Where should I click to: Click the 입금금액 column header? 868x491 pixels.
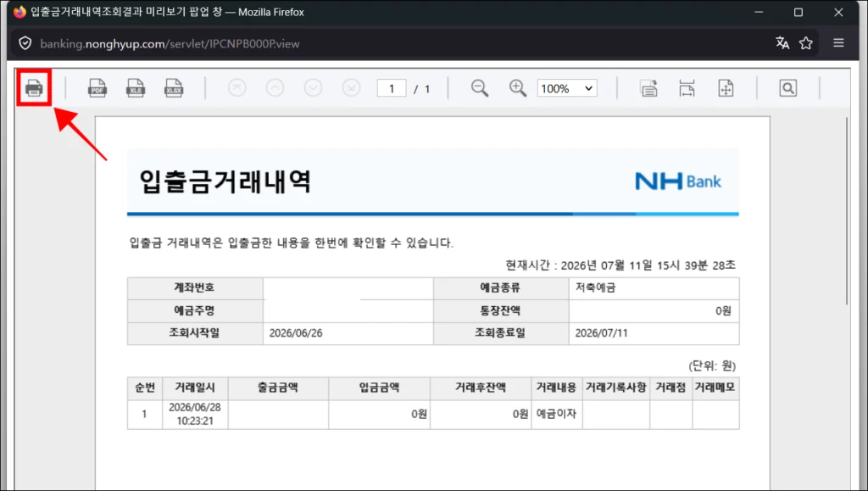379,388
